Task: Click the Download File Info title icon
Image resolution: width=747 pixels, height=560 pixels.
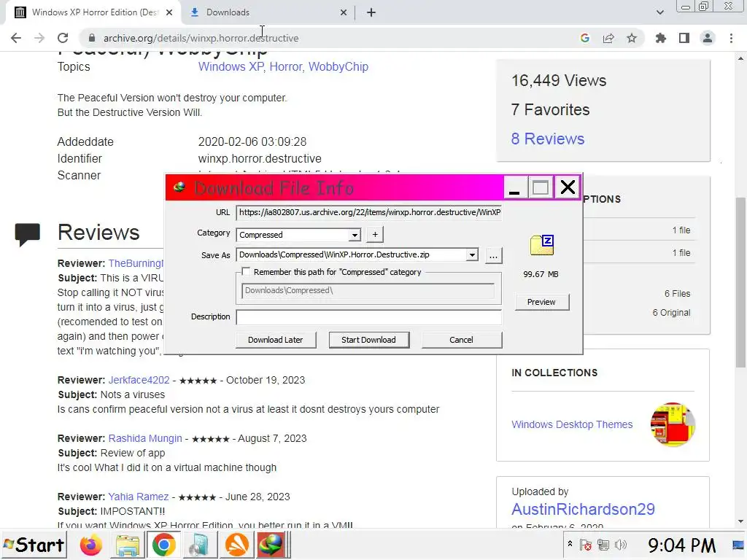Action: pyautogui.click(x=179, y=187)
